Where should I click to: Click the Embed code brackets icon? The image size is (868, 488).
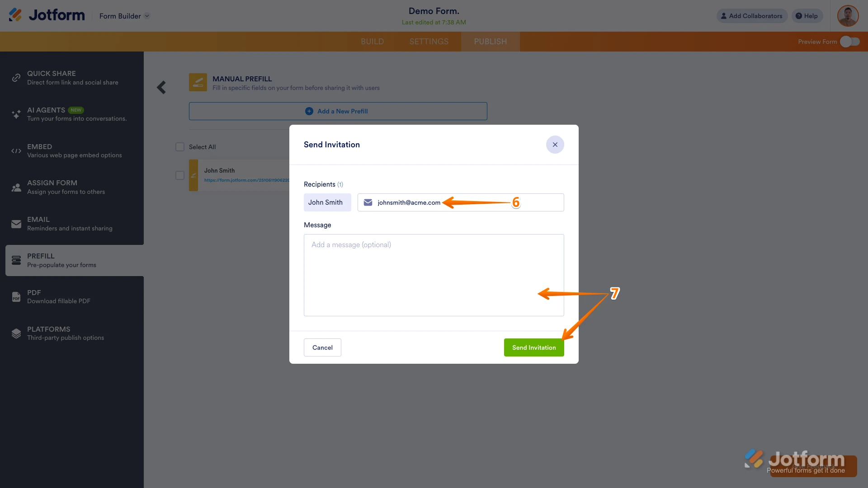click(x=16, y=151)
